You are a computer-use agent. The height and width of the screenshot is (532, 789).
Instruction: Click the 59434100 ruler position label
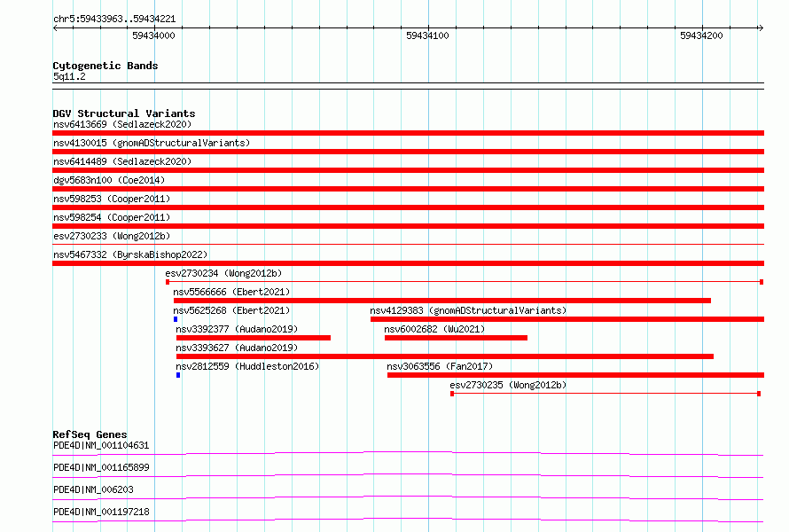(x=427, y=35)
